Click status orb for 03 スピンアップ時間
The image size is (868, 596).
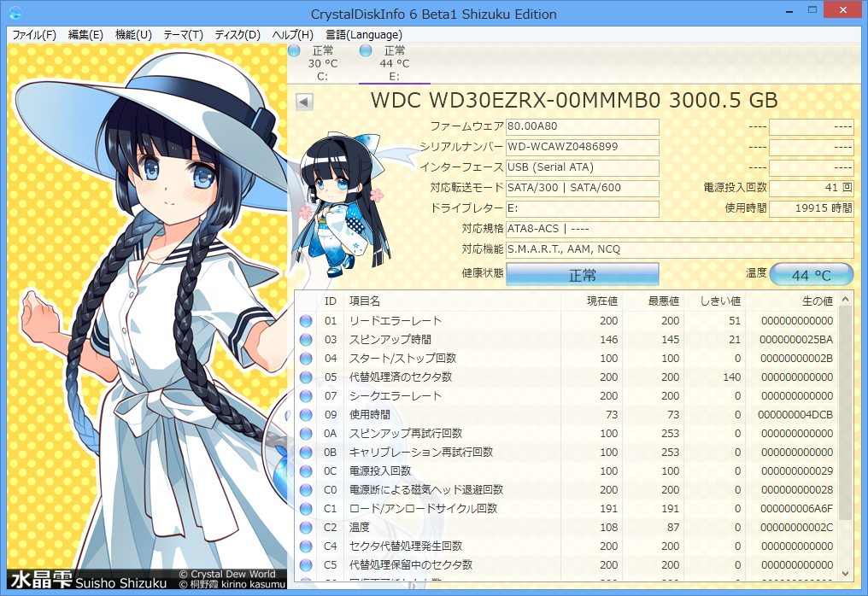coord(306,340)
